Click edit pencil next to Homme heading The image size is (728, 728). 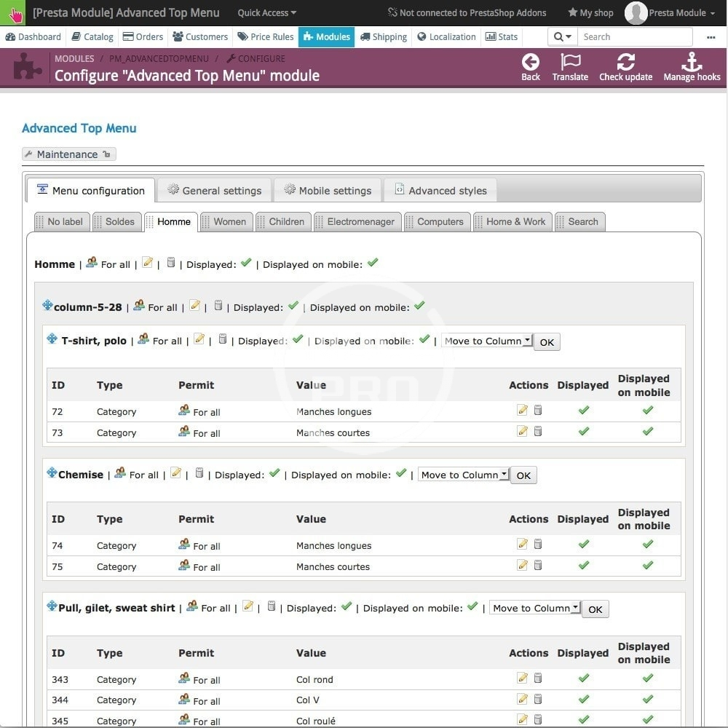pyautogui.click(x=147, y=263)
